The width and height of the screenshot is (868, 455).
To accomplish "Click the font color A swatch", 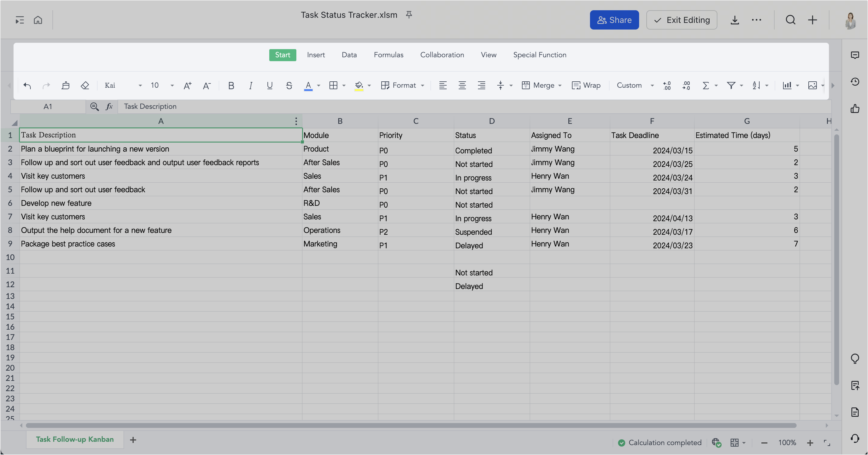I will (308, 86).
